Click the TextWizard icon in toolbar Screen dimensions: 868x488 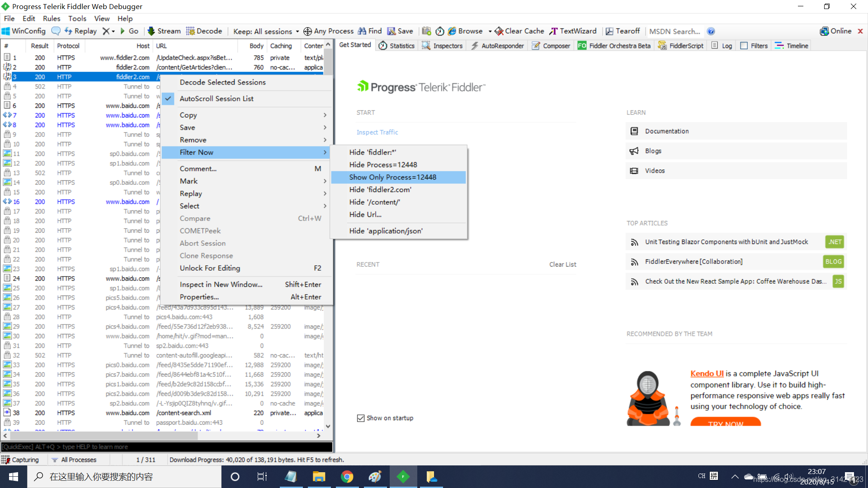point(556,31)
